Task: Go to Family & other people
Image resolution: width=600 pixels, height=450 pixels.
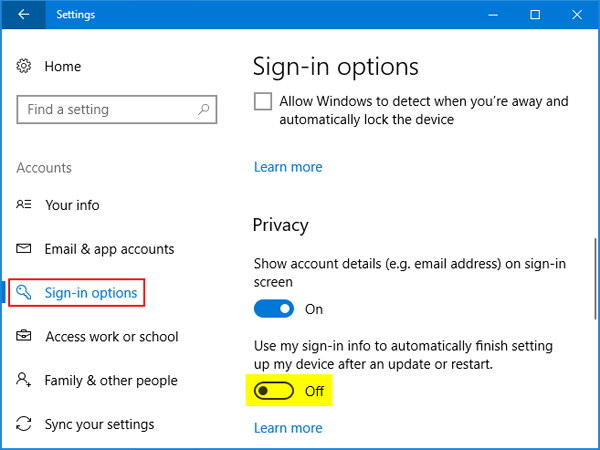Action: point(111,381)
